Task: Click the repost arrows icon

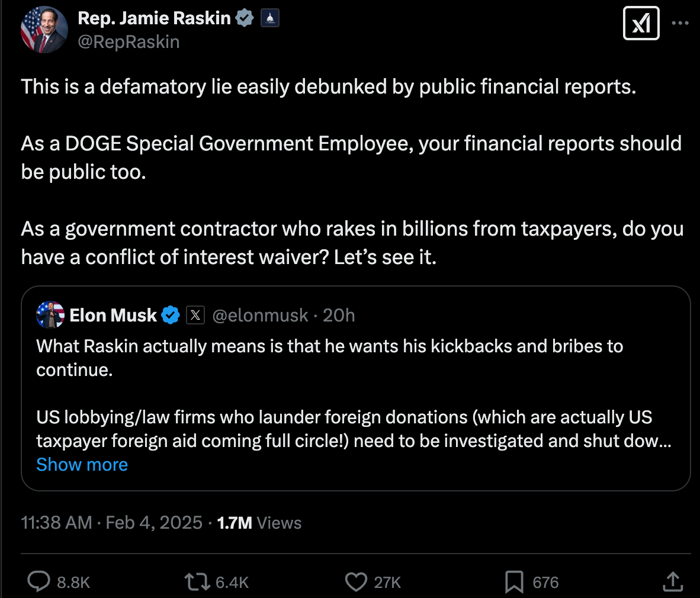Action: point(195,582)
